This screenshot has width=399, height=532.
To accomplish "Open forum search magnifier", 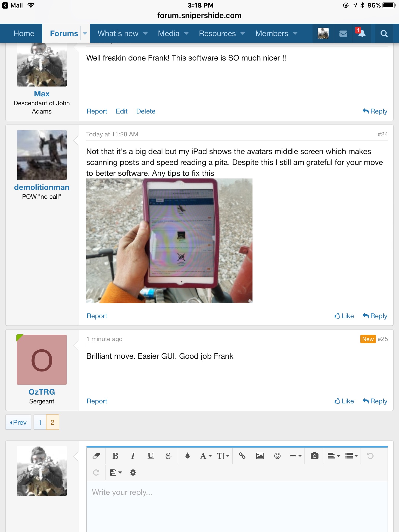I will point(384,34).
